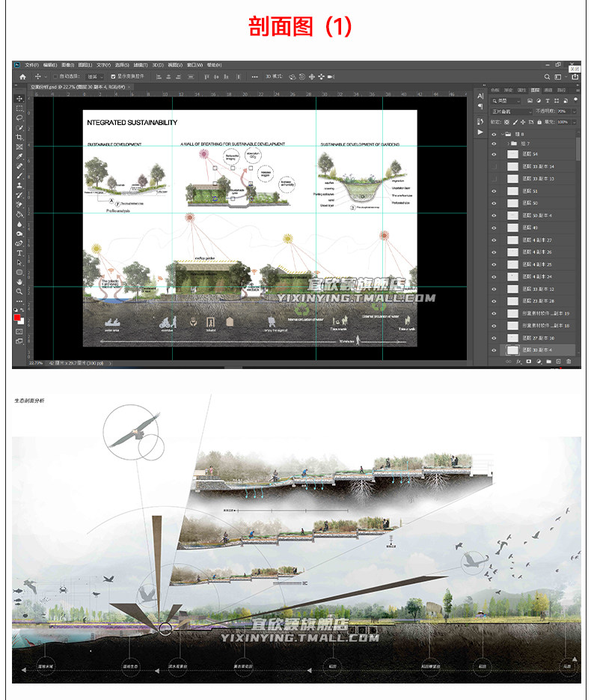The width and height of the screenshot is (591, 700).
Task: Select the Move tool in the toolbox
Action: (19, 99)
